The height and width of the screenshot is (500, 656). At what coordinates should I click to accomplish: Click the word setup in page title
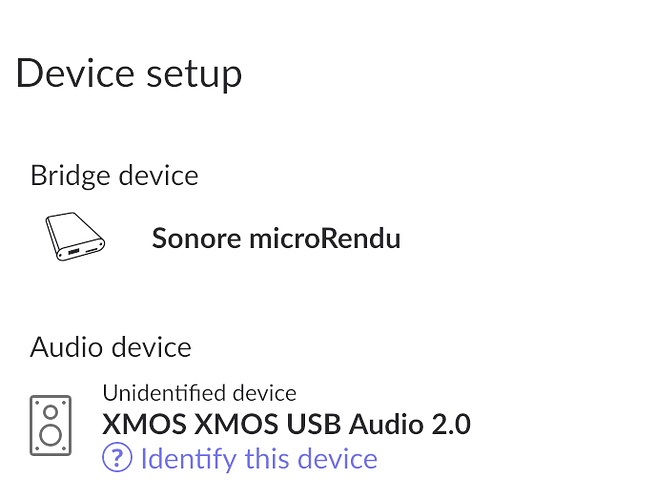coord(194,75)
